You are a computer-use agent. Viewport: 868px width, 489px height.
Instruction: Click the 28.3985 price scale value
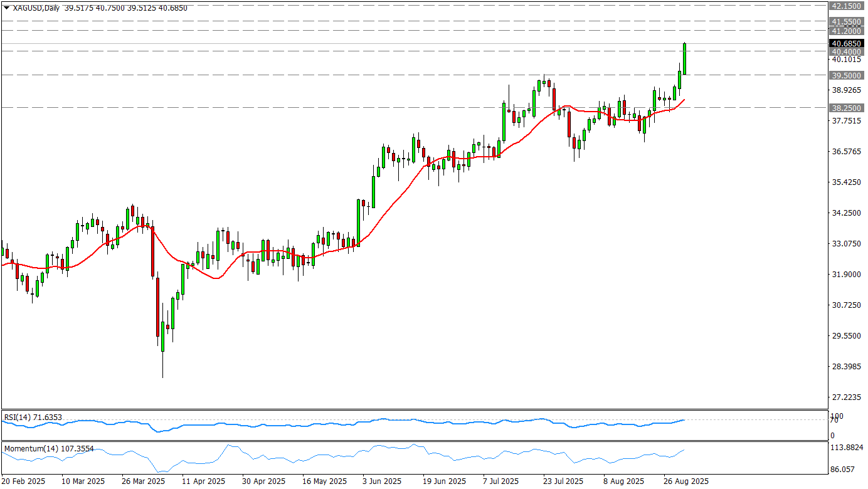(x=845, y=367)
